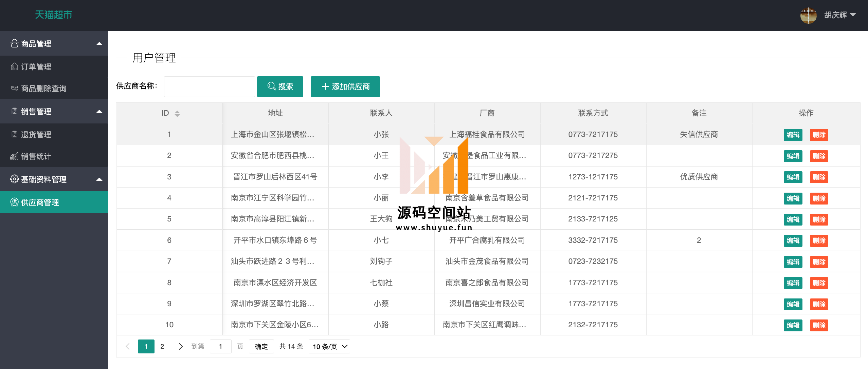Click address 南京市溧水区经济开发区
868x369 pixels.
tap(275, 283)
